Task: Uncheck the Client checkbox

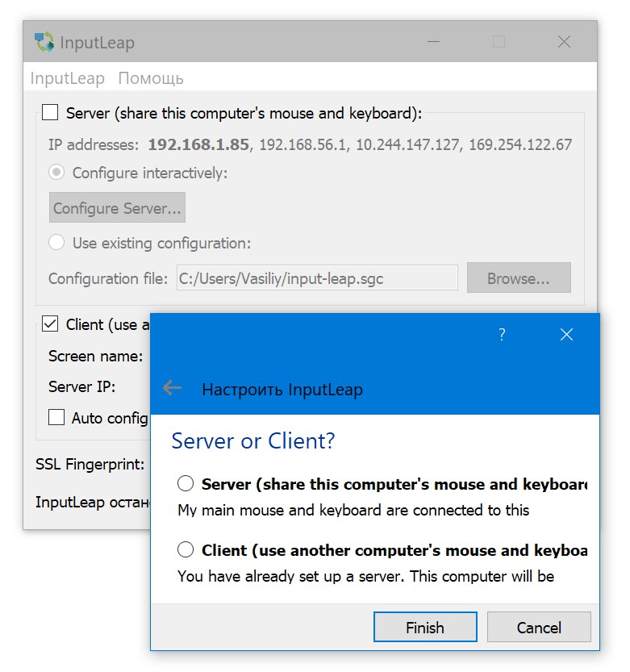Action: pos(51,324)
